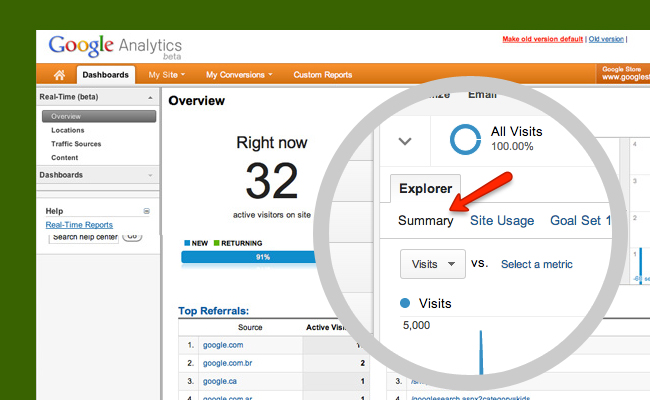Switch to Custom Reports tab
This screenshot has width=650, height=400.
pos(323,75)
